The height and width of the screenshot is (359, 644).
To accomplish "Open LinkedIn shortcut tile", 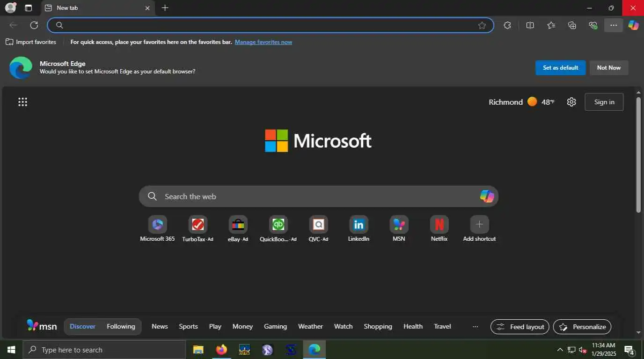I will tap(359, 229).
